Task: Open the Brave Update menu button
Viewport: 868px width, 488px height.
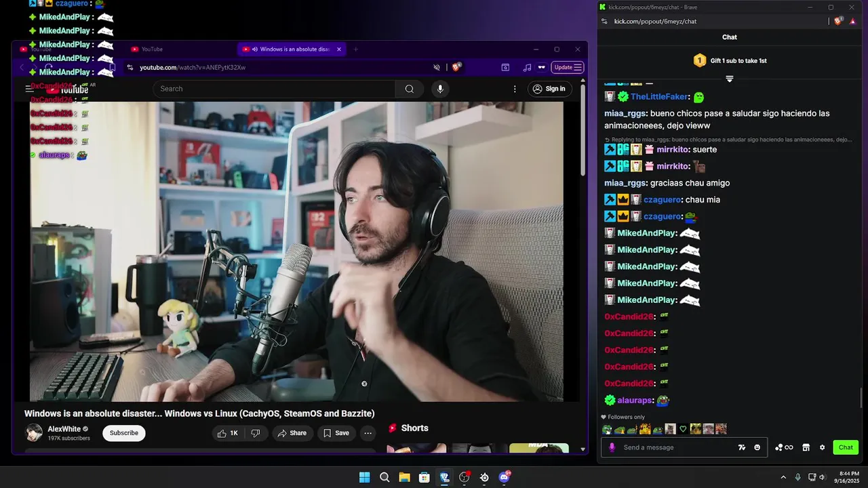Action: click(x=568, y=67)
